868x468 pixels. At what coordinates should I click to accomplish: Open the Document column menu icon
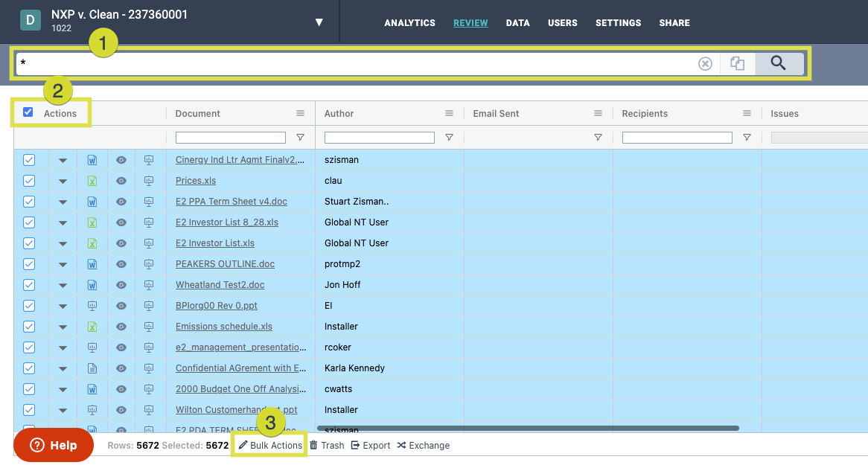click(300, 113)
